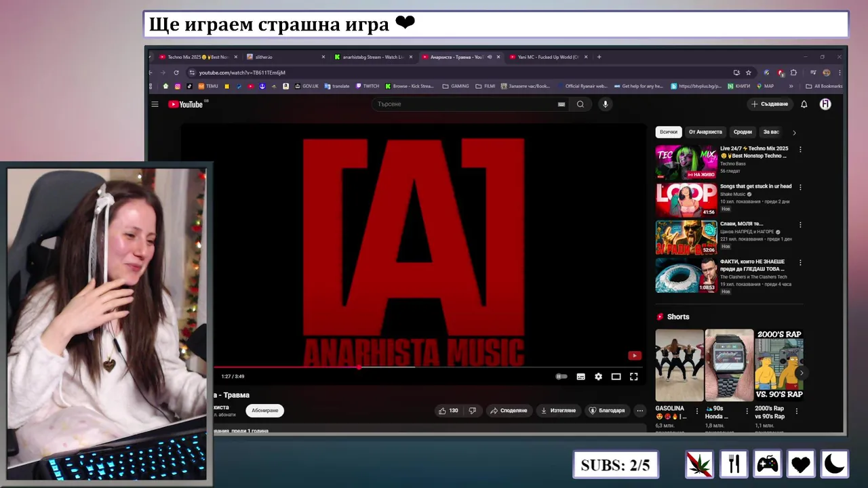Open the GAMING bookmarks folder
The image size is (868, 488).
[456, 86]
